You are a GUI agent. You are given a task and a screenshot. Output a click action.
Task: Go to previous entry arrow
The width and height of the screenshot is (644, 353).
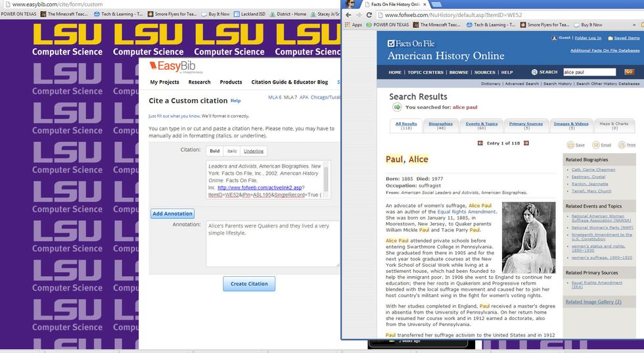tap(480, 143)
